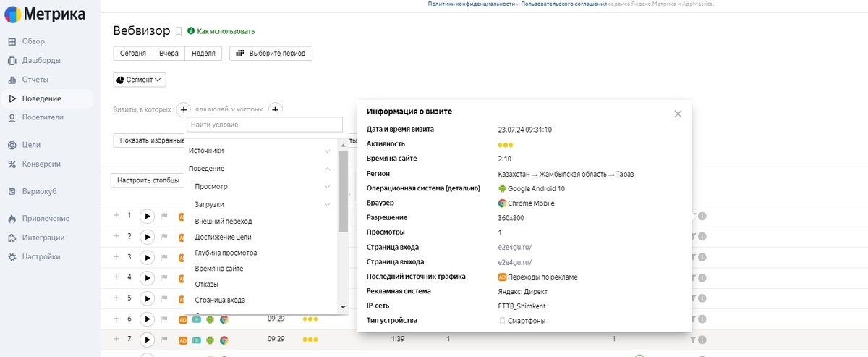Click the Kazakhstan flag icon in row 6

(196, 319)
